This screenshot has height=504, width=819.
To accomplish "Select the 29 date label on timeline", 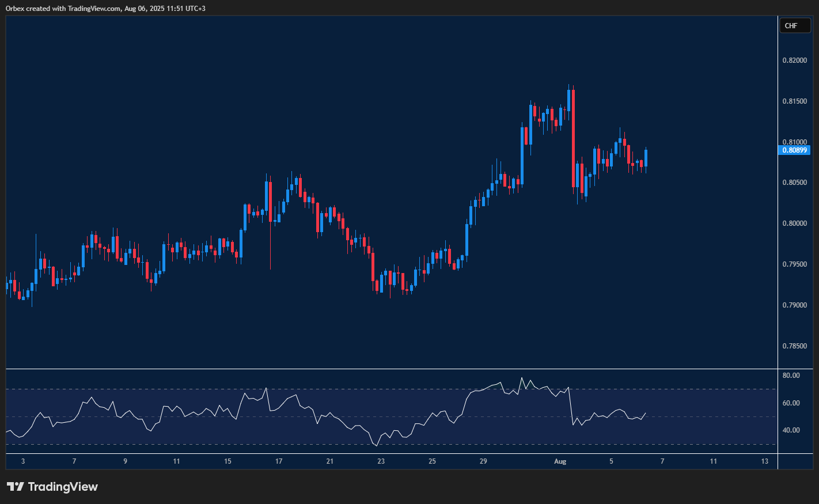I will [483, 461].
